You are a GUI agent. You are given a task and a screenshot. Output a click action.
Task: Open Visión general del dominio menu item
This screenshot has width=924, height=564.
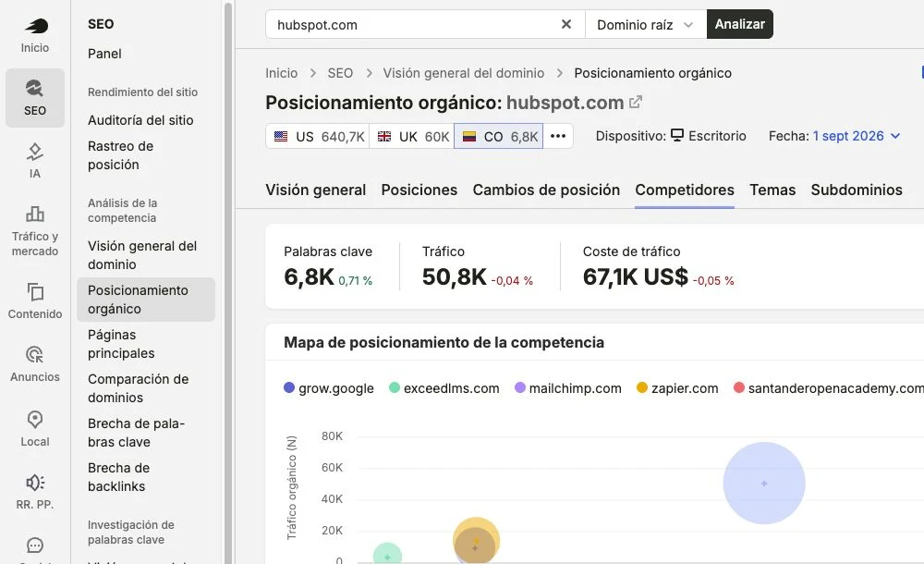point(142,255)
